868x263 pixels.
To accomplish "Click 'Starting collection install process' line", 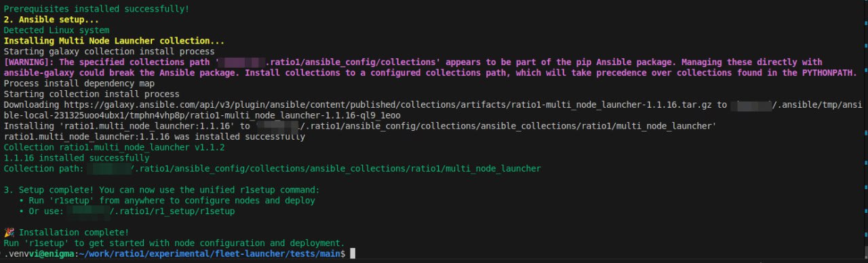I will [x=92, y=94].
